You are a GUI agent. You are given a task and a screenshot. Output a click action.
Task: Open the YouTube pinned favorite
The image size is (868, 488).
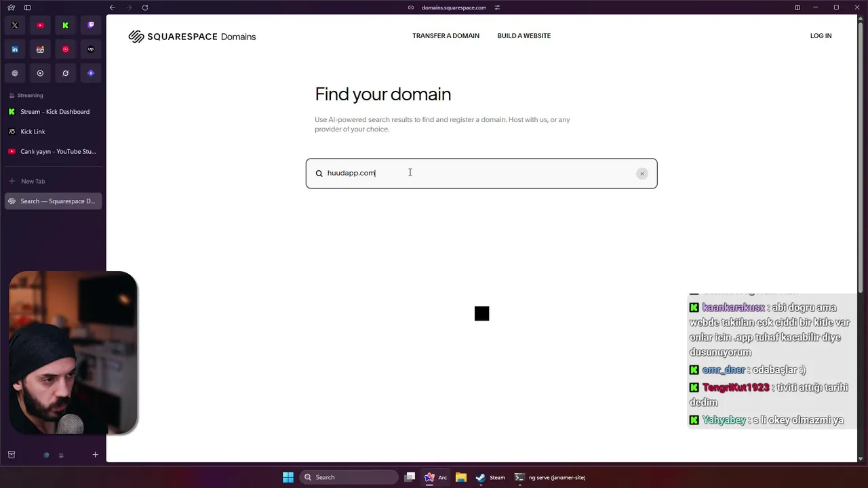click(x=40, y=25)
